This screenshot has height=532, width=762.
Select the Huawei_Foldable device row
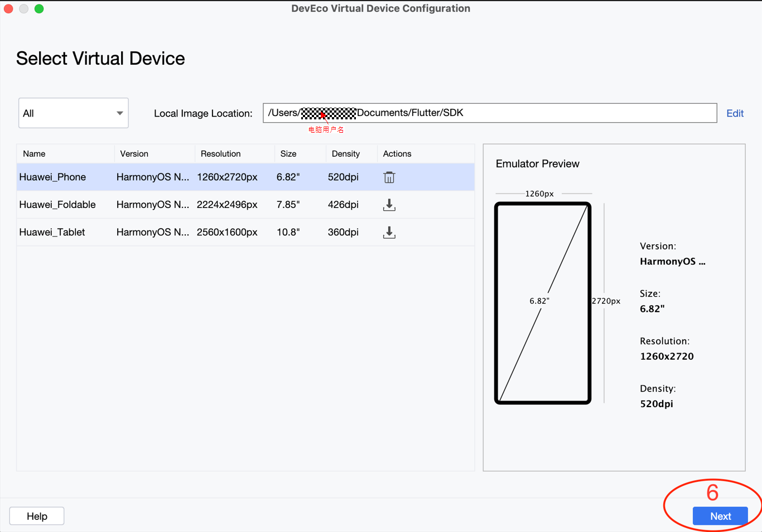tap(57, 205)
